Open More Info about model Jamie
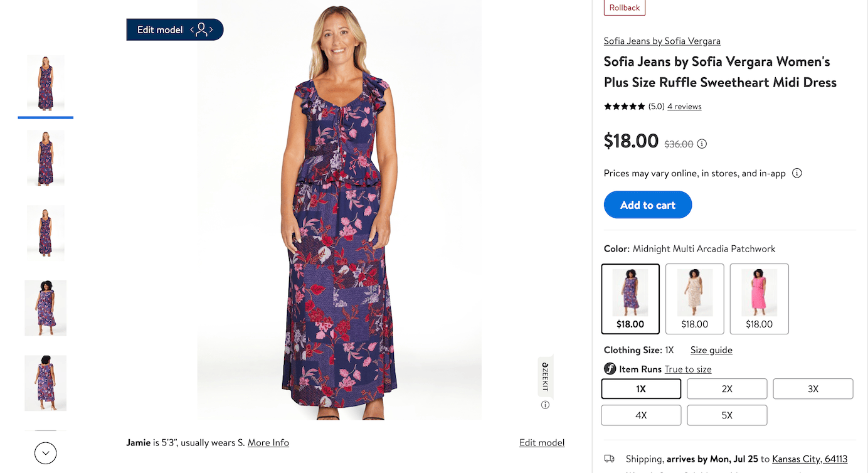This screenshot has width=868, height=473. (268, 442)
